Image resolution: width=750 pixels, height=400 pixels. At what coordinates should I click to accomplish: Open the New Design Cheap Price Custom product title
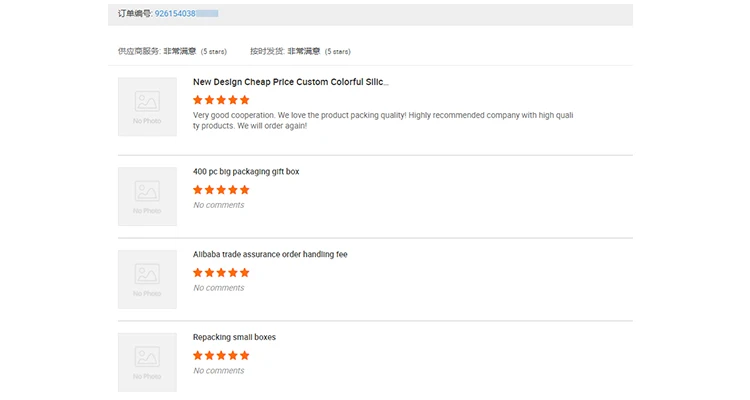point(291,82)
